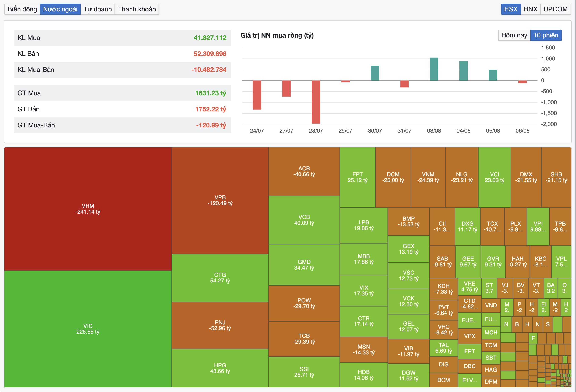The height and width of the screenshot is (392, 576).
Task: Select the VCB 40.09 tỷ block
Action: coord(304,220)
